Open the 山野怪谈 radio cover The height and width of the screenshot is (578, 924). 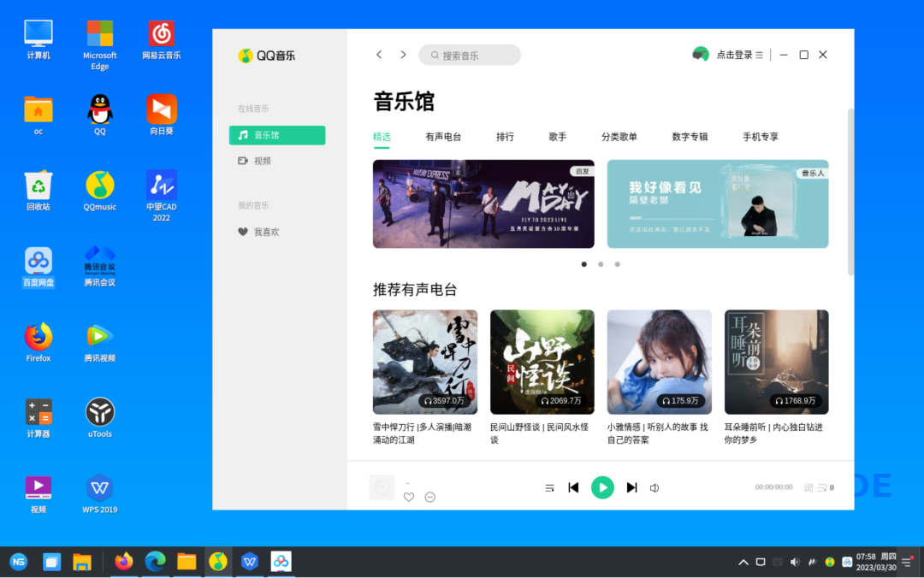point(542,362)
